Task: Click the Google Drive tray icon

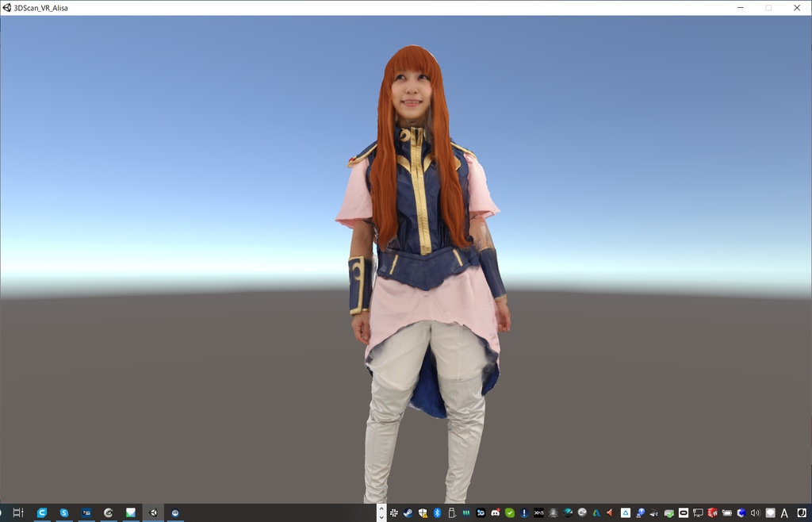Action: [x=626, y=512]
